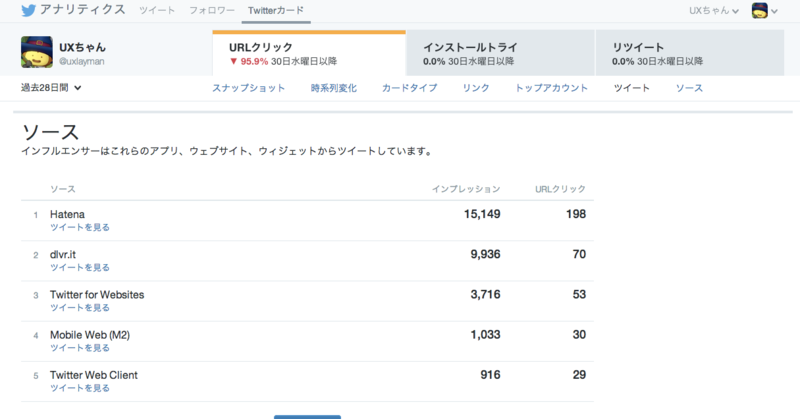Select the リツイート metric tab
Image resolution: width=800 pixels, height=419 pixels.
[690, 53]
